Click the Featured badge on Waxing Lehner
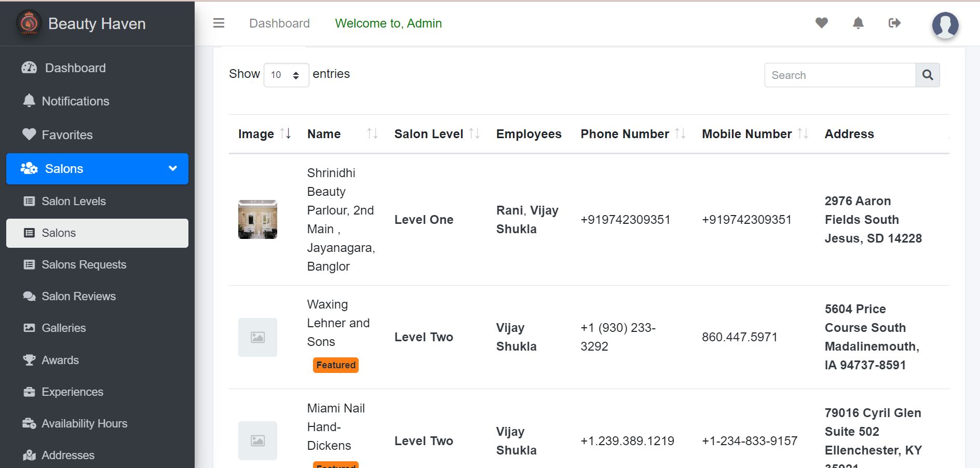Screen dimensions: 980x468 click(x=336, y=365)
